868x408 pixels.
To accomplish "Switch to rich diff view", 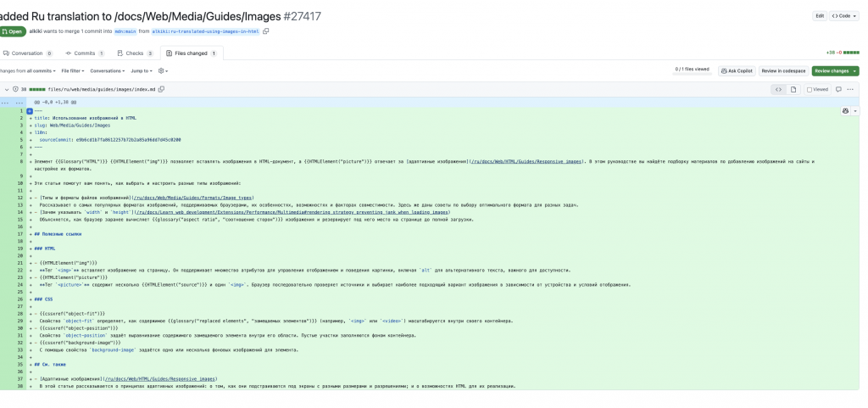I will [793, 89].
